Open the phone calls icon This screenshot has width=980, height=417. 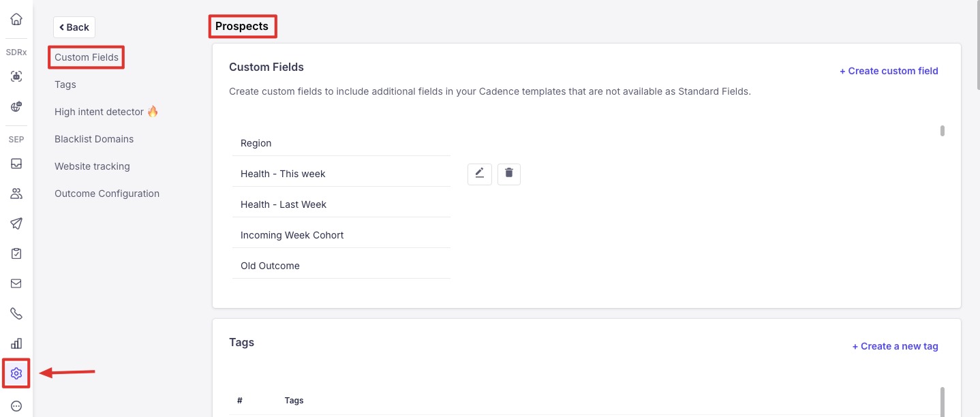(16, 313)
